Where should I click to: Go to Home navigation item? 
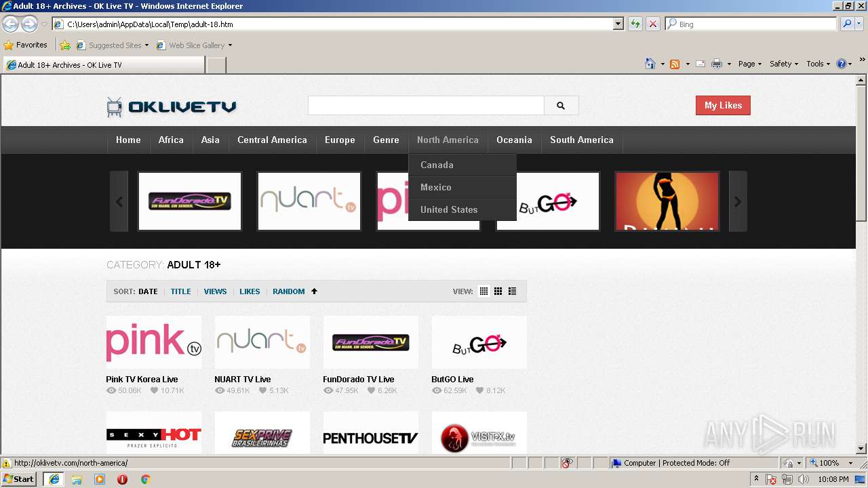(x=128, y=140)
